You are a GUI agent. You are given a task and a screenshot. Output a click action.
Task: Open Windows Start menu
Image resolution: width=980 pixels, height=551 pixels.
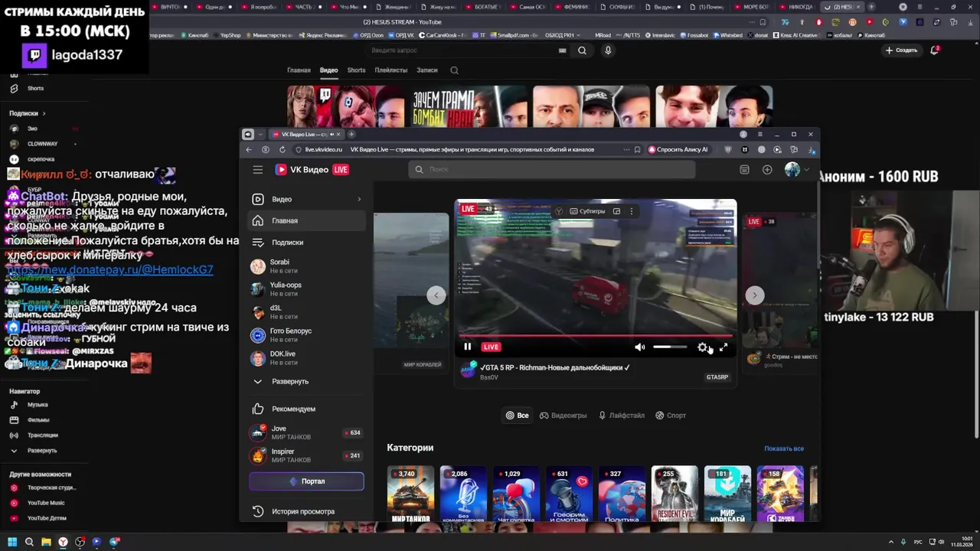12,542
